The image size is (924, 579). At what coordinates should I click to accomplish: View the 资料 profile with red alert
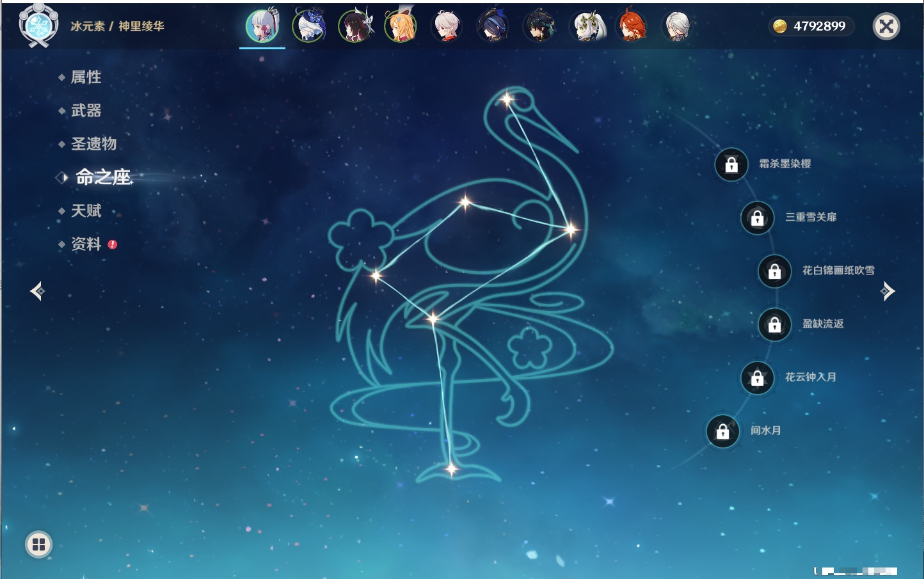coord(86,244)
